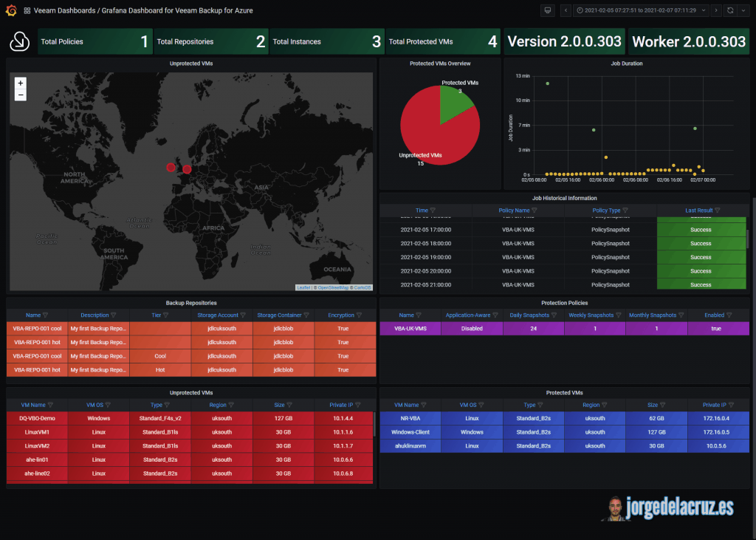Open the dashboards grid icon beside the breadcrumb
756x540 pixels.
(27, 10)
